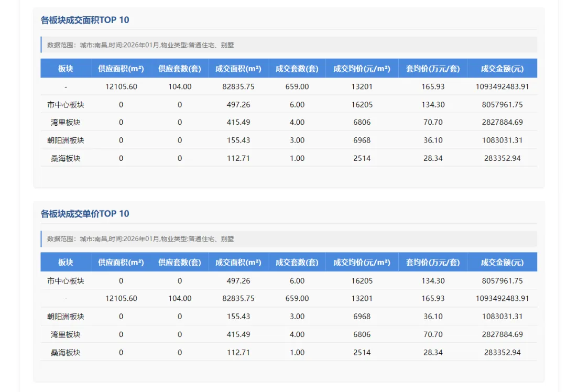Click 供应面积(m²) header in area TOP 10 table
The image size is (566, 392).
coord(121,69)
